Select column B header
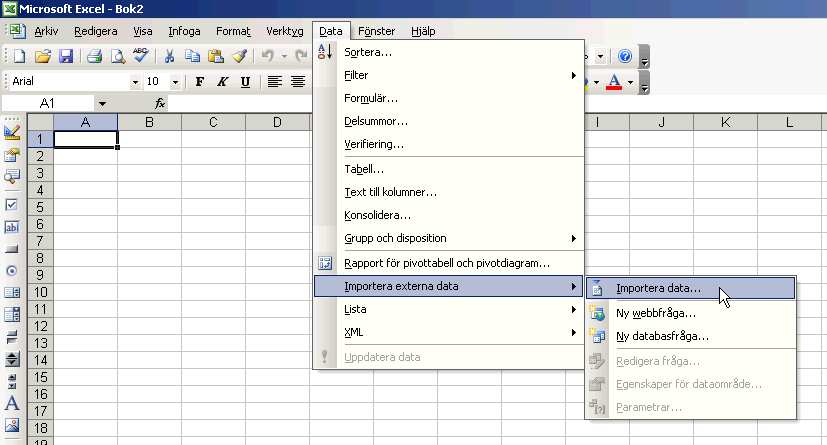 point(149,122)
